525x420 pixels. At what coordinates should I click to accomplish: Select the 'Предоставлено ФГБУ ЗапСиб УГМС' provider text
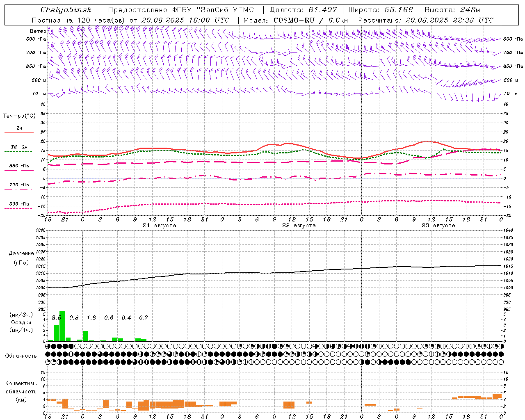[x=182, y=10]
